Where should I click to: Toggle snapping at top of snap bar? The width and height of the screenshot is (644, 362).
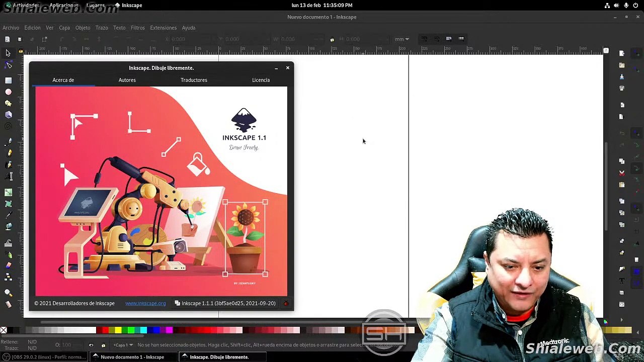pos(637,53)
